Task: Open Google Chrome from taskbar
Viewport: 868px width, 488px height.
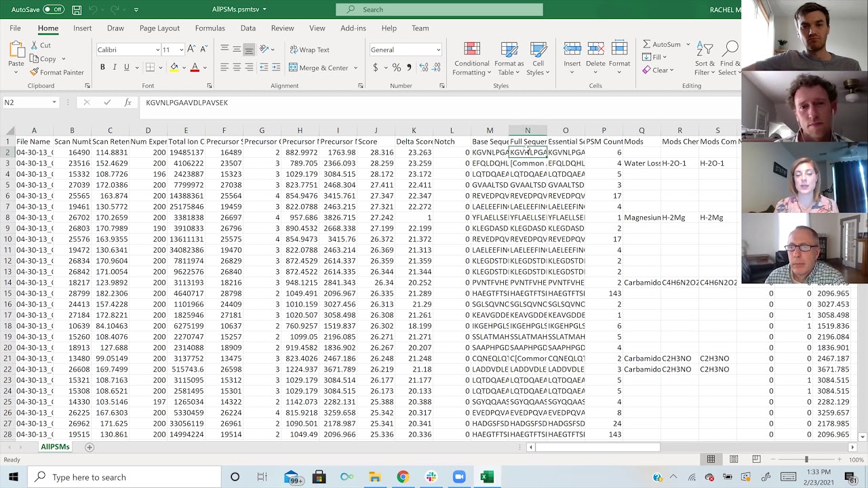Action: pyautogui.click(x=403, y=477)
